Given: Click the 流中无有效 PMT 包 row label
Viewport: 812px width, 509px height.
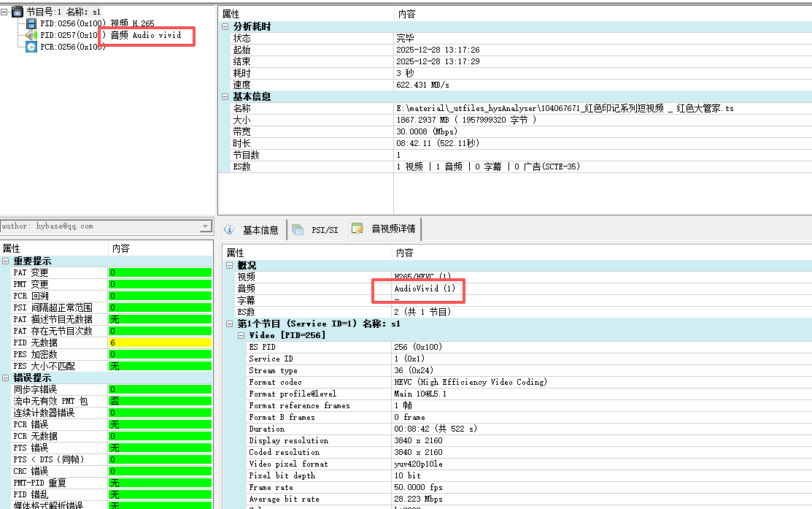Looking at the screenshot, I should pos(50,401).
